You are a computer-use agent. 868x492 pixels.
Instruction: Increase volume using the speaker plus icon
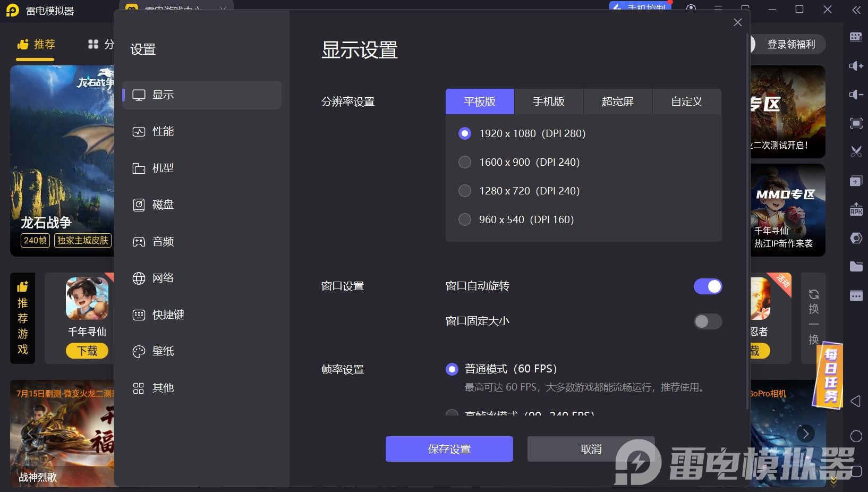[856, 66]
